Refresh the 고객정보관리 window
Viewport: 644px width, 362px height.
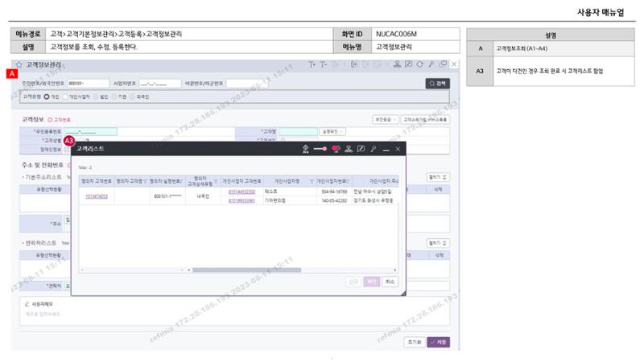tap(419, 64)
